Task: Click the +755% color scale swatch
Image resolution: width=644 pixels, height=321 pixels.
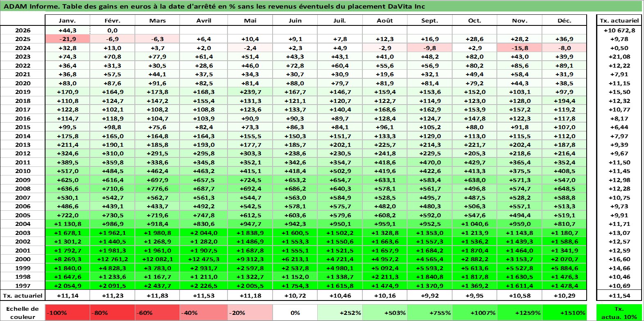Action: [x=430, y=312]
